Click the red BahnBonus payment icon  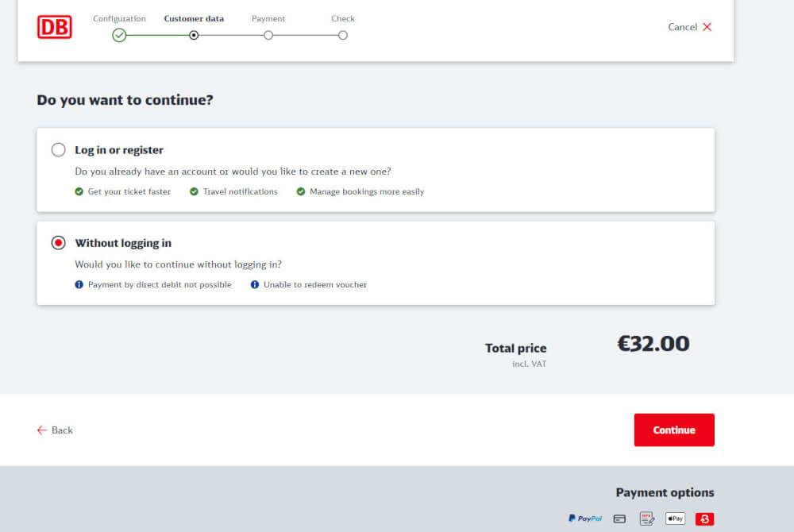pos(704,519)
